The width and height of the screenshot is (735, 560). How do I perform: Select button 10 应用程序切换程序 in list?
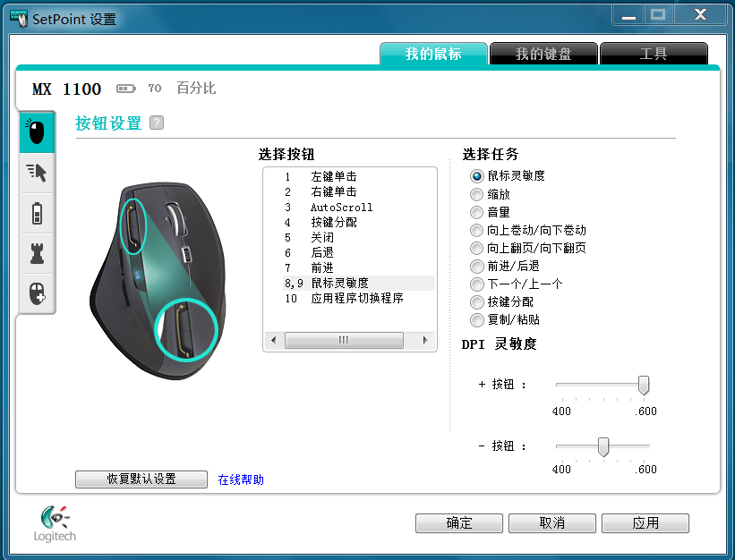point(359,298)
